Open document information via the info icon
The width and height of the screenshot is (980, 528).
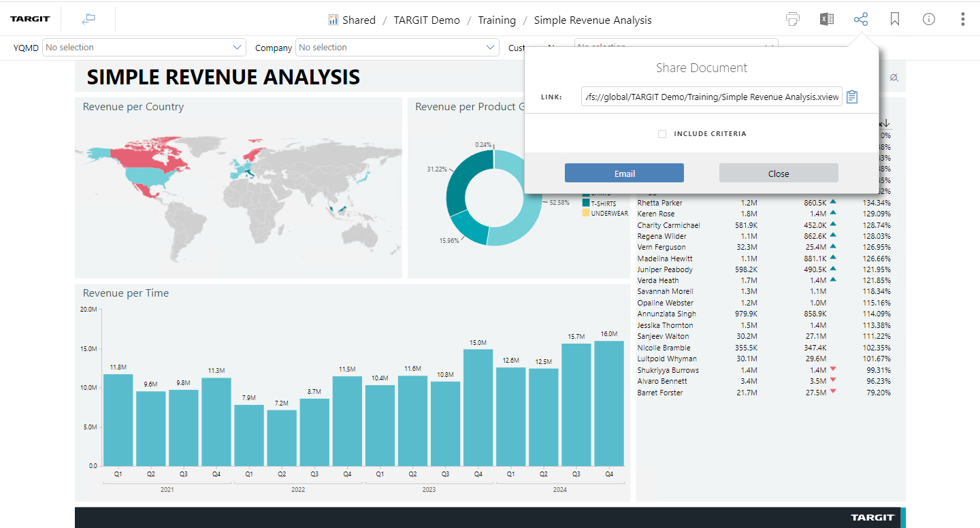pos(929,19)
